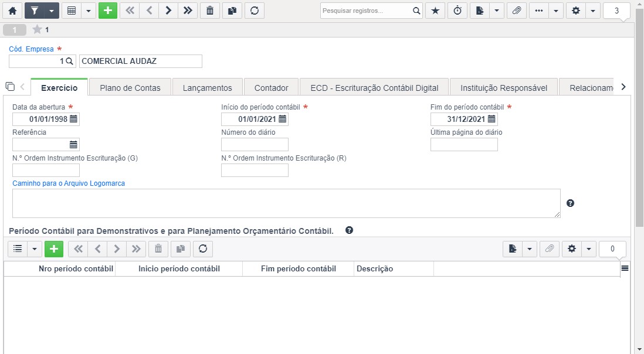Screen dimensions: 644x354
Task: Open the Exercício tab
Action: pos(59,87)
